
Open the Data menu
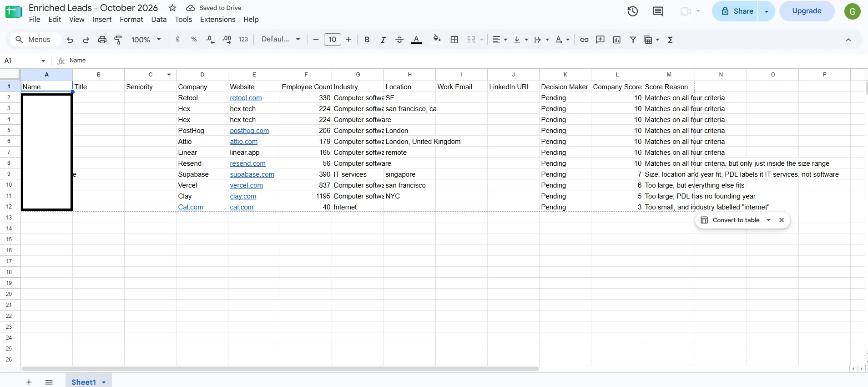pos(159,20)
